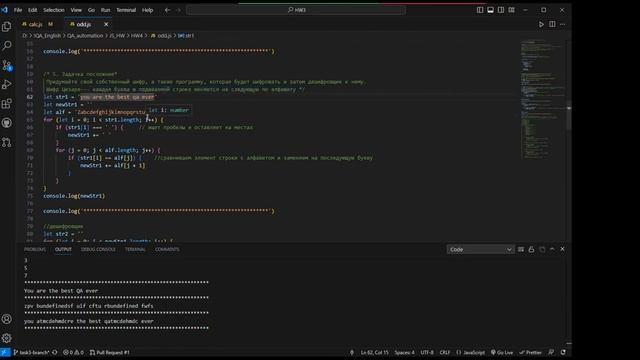Open the Run and Debug view
The image size is (640, 360).
(x=7, y=84)
